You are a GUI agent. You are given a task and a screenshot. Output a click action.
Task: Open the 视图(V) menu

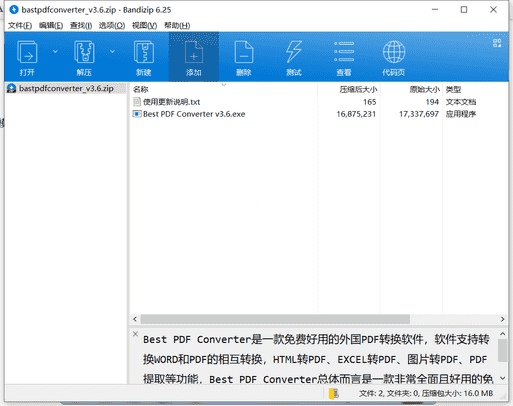click(144, 25)
